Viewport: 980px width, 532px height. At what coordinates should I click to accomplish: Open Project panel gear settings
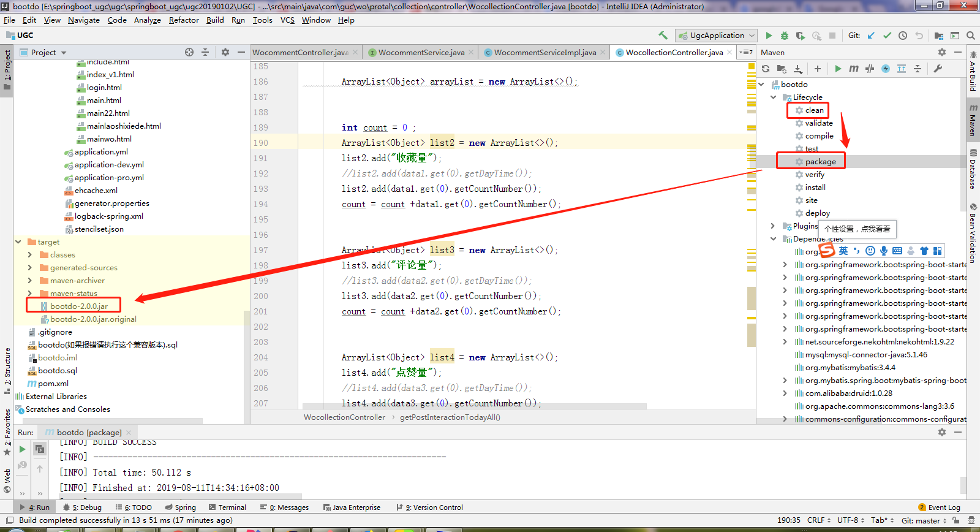point(225,52)
